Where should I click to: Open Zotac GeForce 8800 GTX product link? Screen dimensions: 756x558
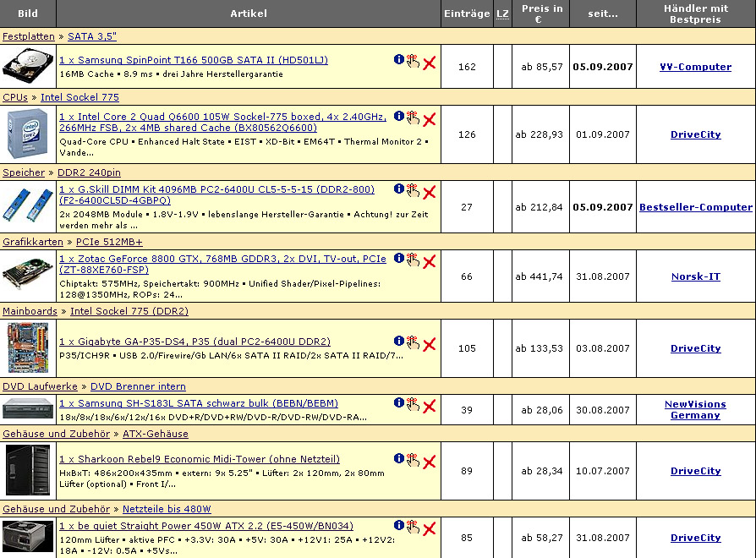(x=222, y=264)
